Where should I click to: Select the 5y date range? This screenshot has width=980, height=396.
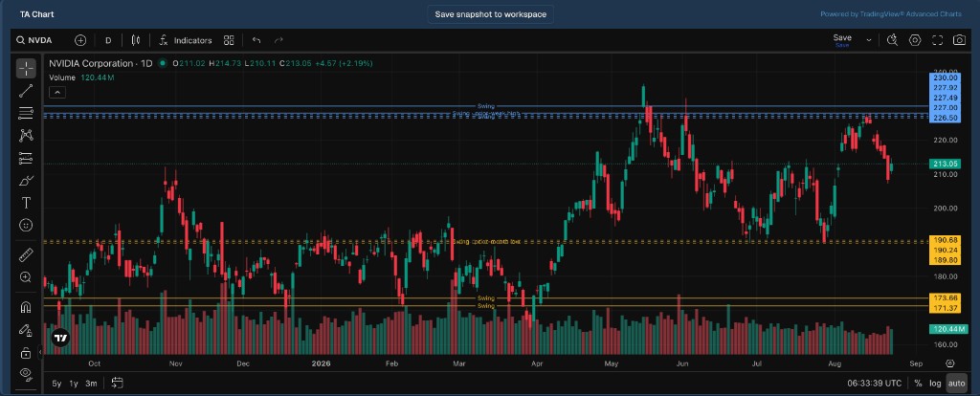(56, 383)
